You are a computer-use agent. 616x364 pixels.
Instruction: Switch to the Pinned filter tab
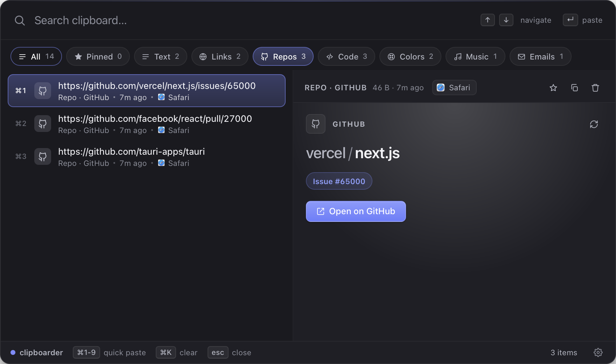click(98, 56)
